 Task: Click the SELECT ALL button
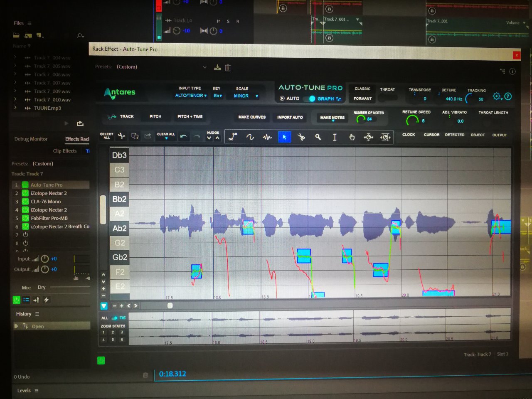[106, 136]
